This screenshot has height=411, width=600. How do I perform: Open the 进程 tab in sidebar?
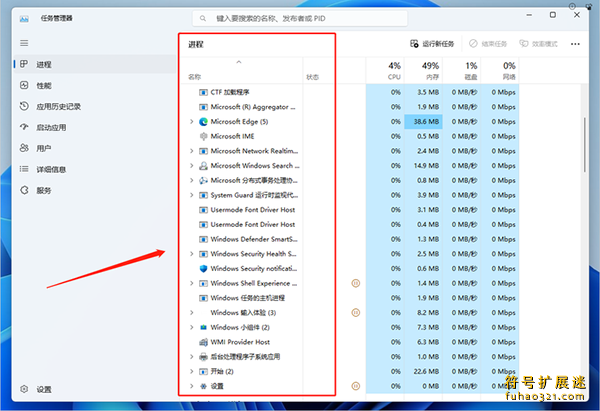click(x=95, y=64)
